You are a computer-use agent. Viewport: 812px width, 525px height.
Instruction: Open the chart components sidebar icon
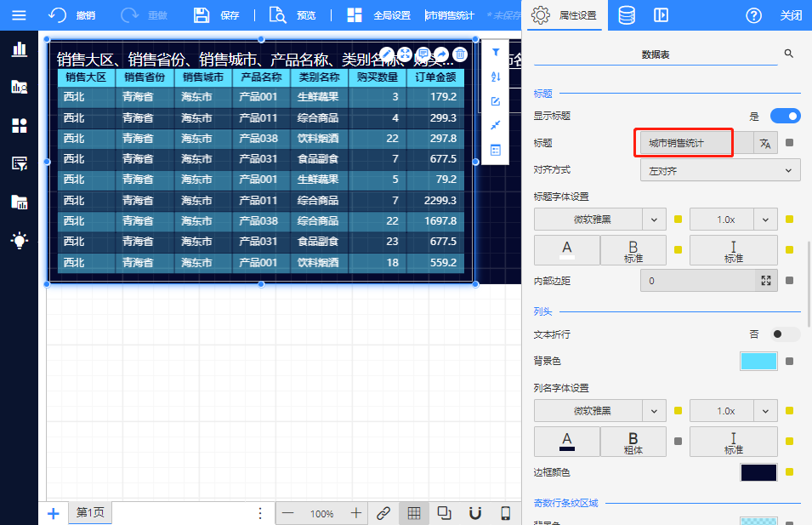coord(19,49)
